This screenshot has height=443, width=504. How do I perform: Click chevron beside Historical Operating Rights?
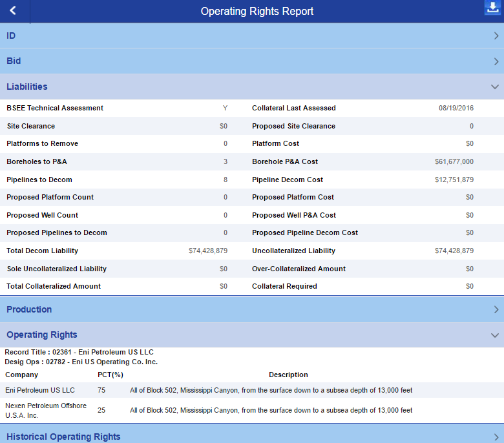pos(496,437)
